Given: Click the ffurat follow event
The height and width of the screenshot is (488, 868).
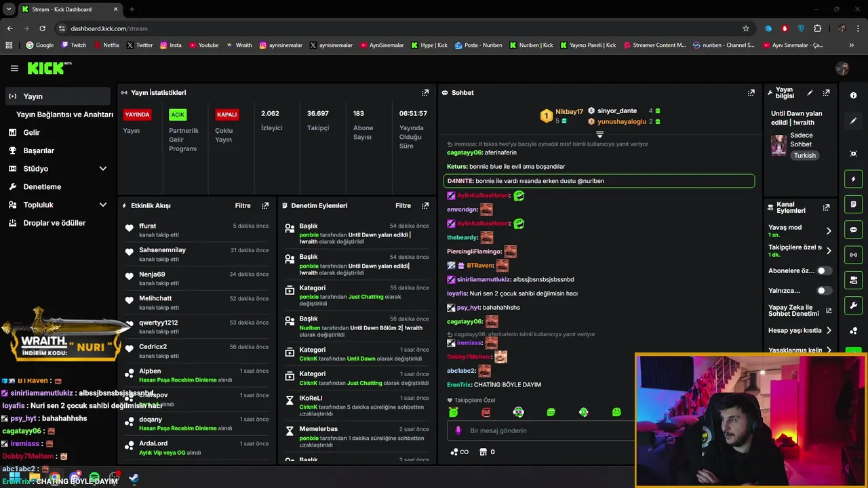Looking at the screenshot, I should [x=197, y=230].
